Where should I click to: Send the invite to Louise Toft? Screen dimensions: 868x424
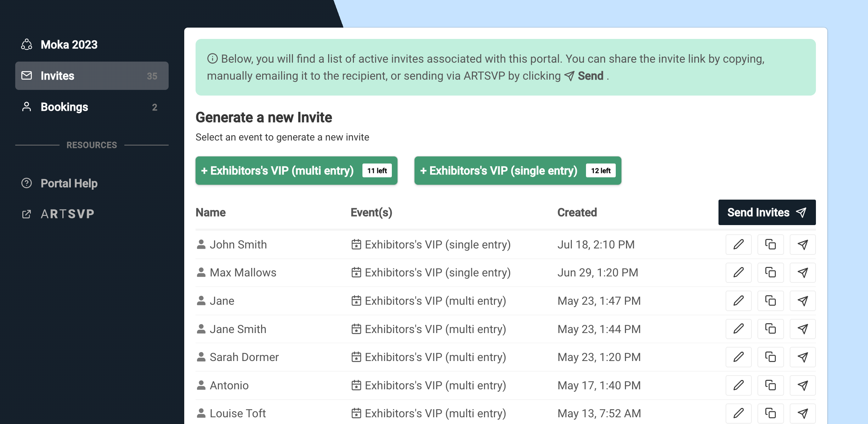click(802, 413)
